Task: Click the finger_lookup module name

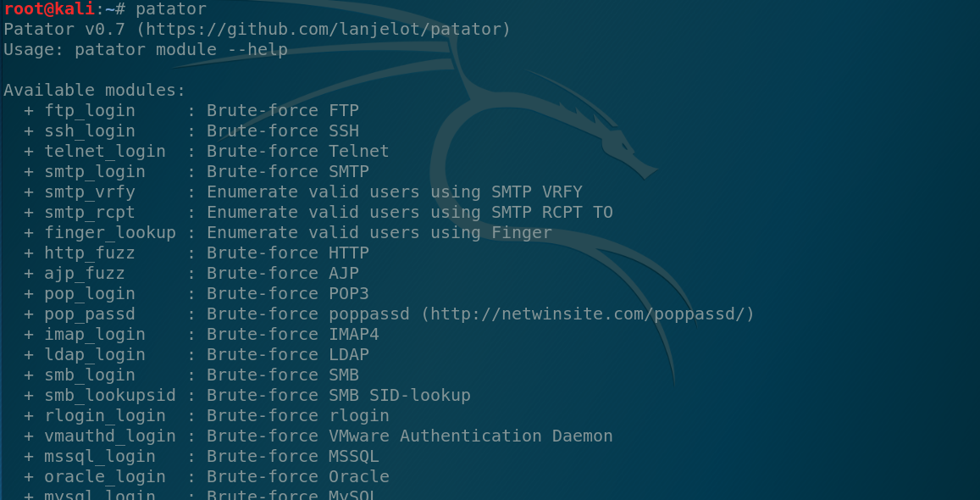Action: pos(110,233)
